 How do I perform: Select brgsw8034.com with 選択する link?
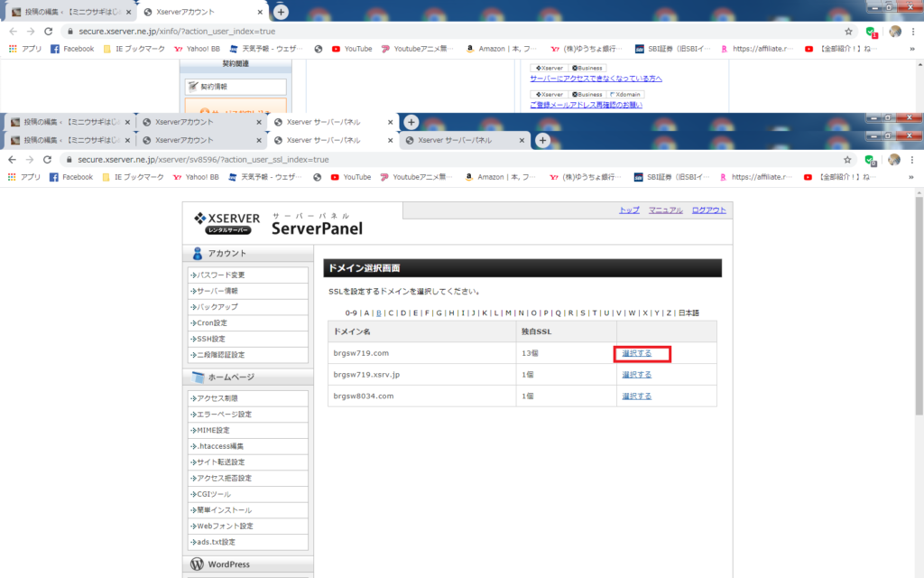(x=636, y=396)
